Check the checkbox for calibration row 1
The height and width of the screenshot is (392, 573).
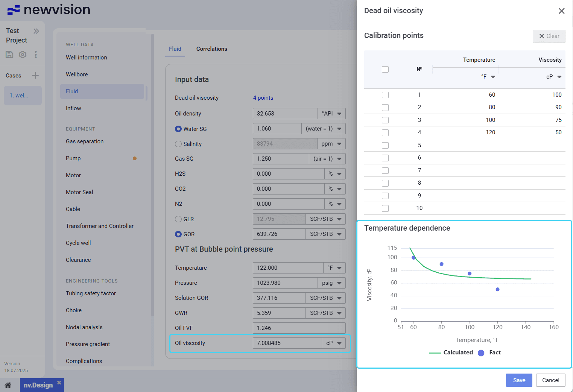click(x=385, y=95)
